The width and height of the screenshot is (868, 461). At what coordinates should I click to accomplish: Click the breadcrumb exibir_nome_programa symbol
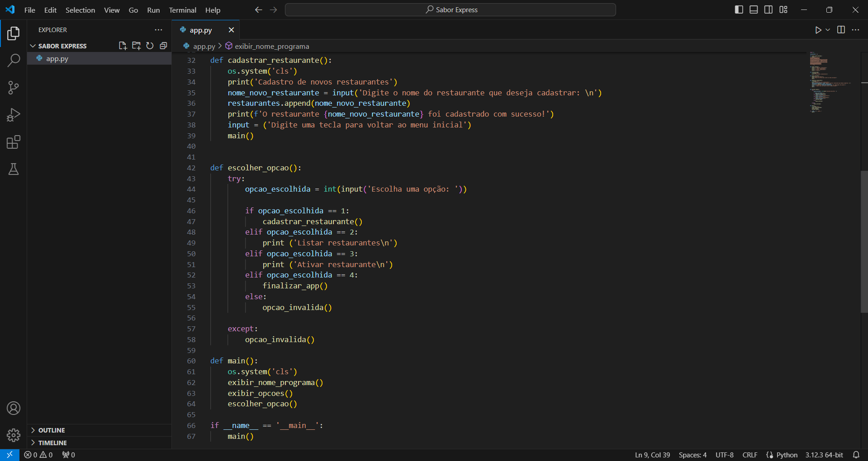click(x=267, y=46)
